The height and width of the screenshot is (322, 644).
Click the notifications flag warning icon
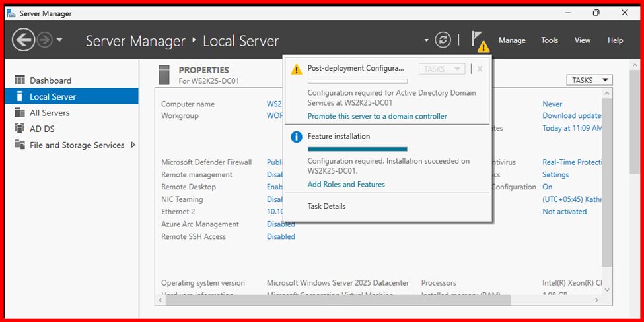(479, 41)
